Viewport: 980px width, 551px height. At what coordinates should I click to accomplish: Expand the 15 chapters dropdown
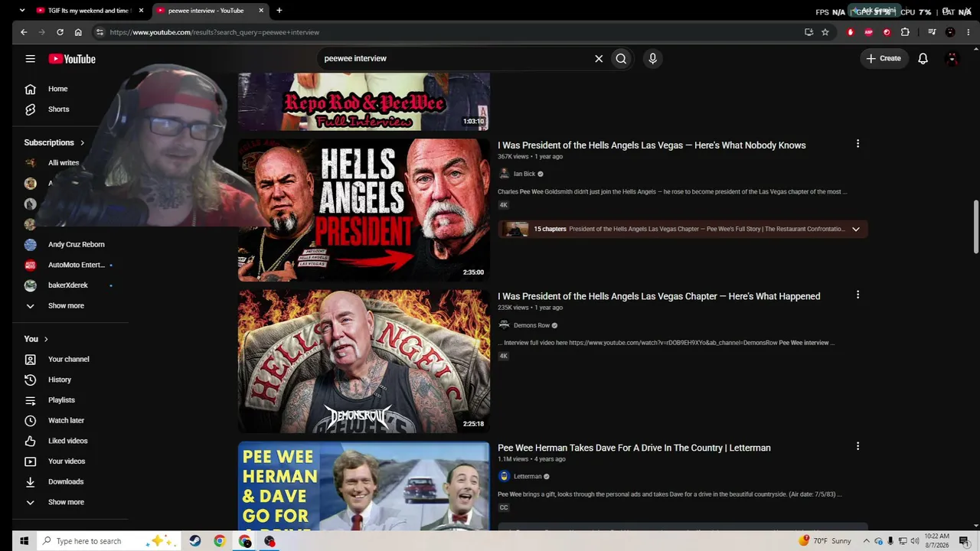pyautogui.click(x=856, y=229)
